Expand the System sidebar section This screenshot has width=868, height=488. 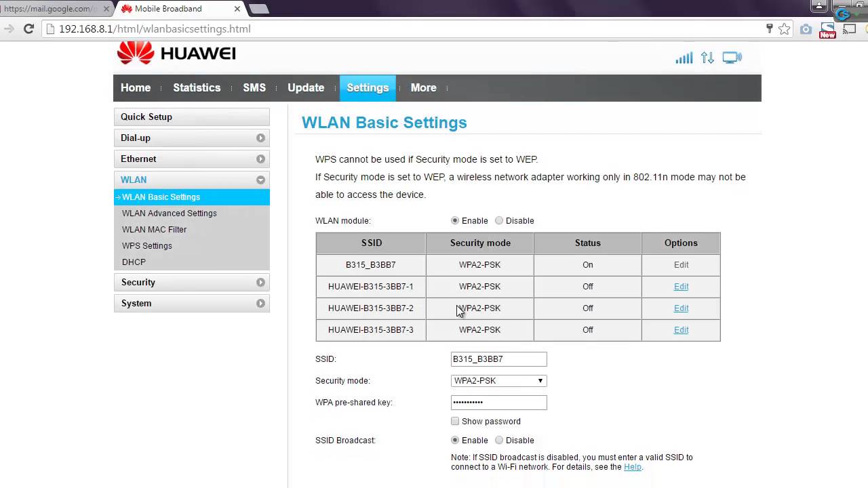(x=191, y=303)
